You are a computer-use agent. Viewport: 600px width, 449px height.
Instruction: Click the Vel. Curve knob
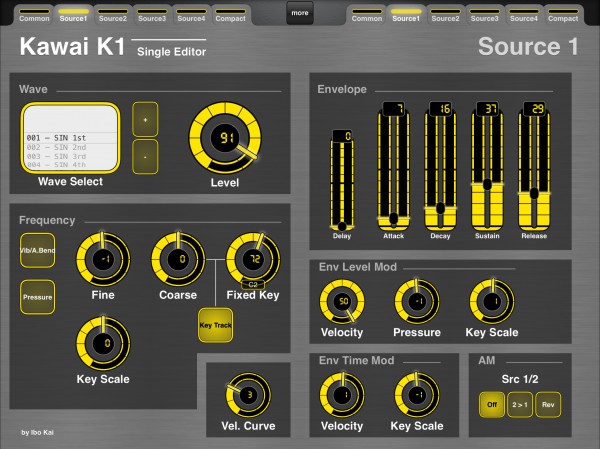[x=248, y=395]
